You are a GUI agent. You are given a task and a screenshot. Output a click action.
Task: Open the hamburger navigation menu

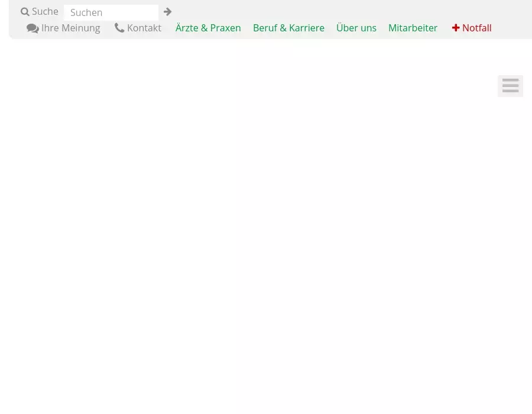510,86
